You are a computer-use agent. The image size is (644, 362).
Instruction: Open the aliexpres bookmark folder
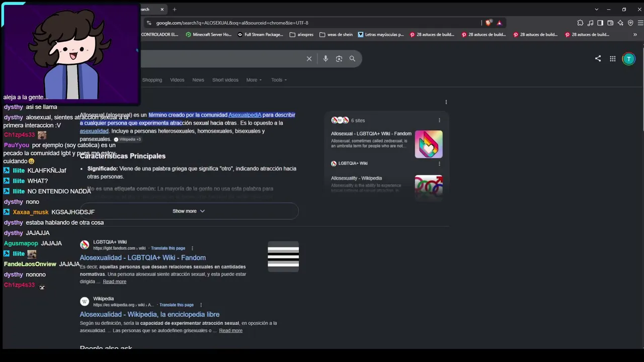pos(302,35)
